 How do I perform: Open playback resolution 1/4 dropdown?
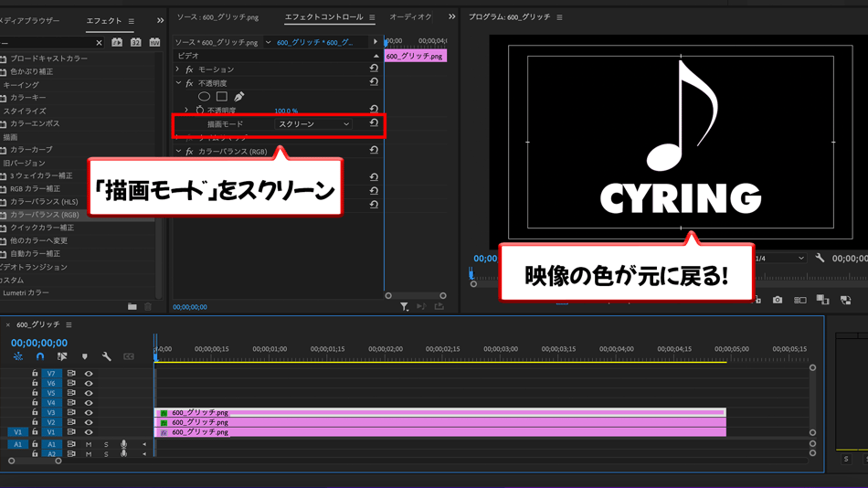[781, 259]
